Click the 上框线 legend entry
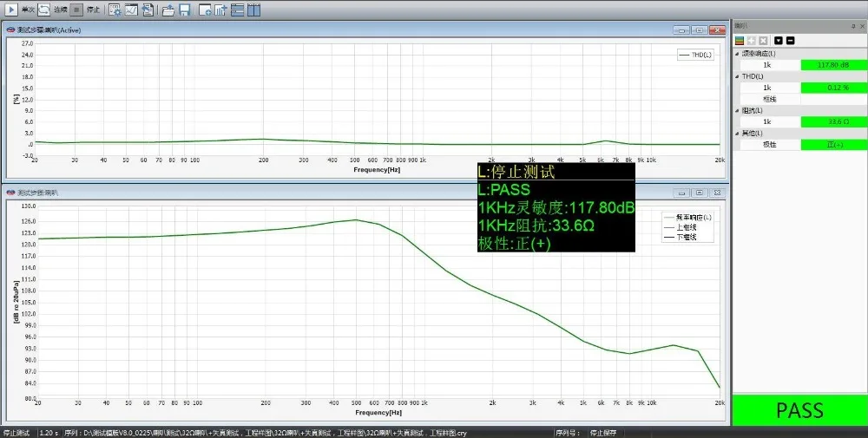The height and width of the screenshot is (438, 868). [681, 227]
